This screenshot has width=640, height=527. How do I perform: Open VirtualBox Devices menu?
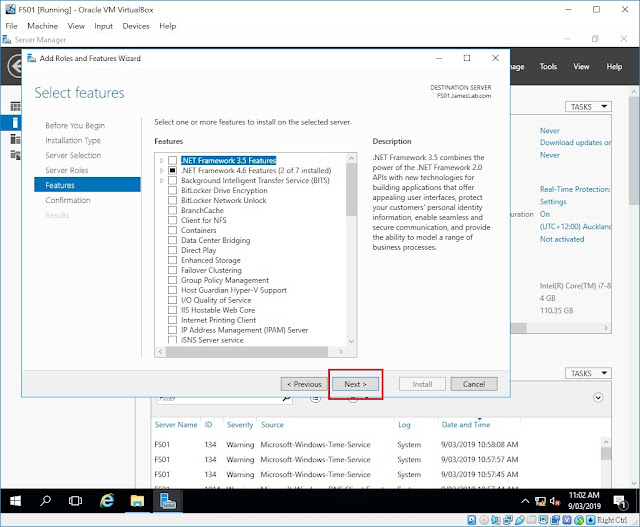coord(136,26)
